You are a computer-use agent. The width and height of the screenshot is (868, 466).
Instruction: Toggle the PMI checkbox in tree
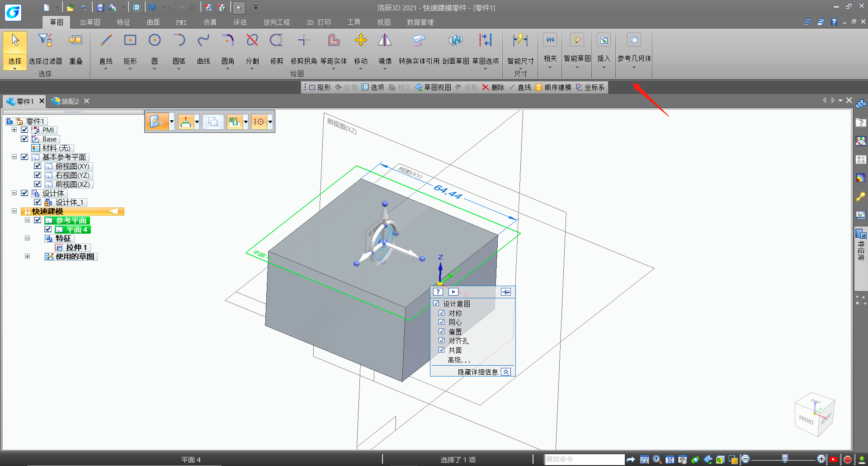(25, 130)
